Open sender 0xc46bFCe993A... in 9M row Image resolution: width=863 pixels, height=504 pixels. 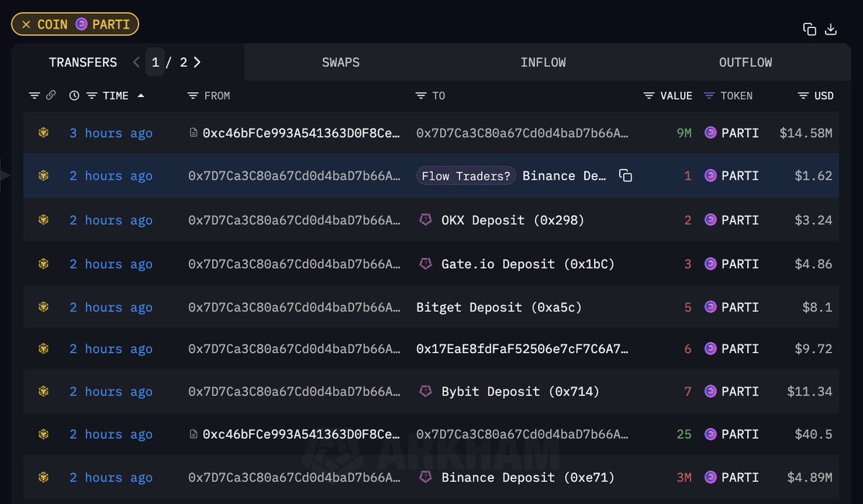302,133
